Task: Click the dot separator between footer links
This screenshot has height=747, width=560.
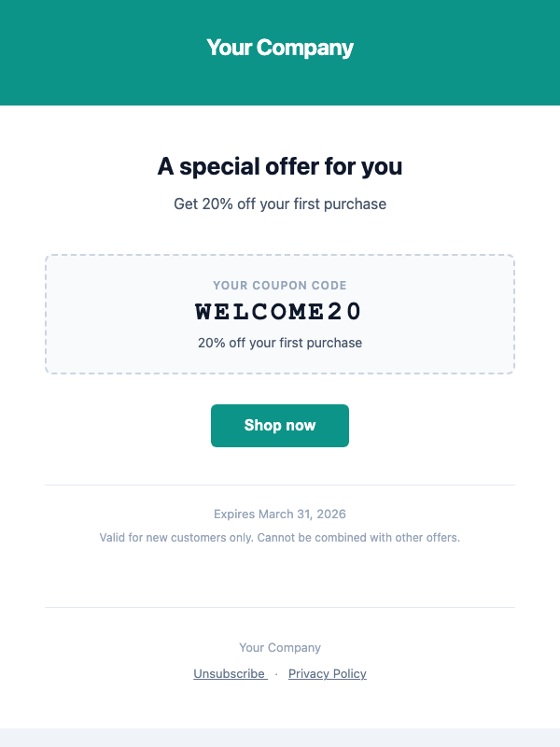Action: (275, 673)
